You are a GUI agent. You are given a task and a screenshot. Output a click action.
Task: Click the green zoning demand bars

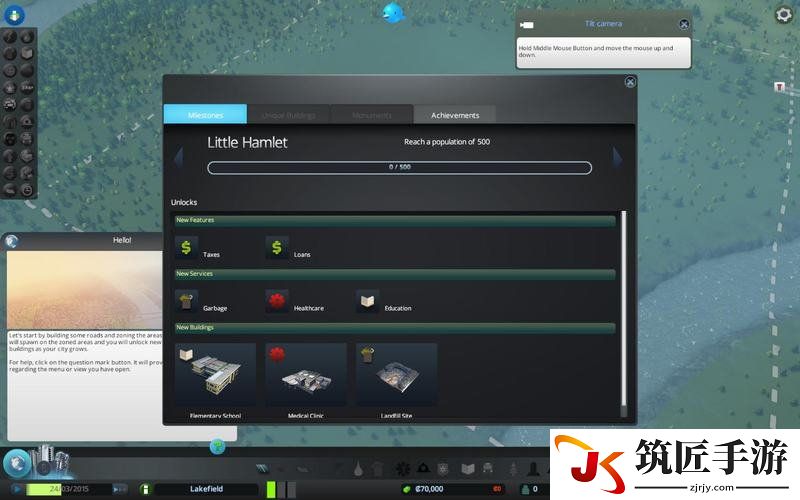[x=283, y=488]
